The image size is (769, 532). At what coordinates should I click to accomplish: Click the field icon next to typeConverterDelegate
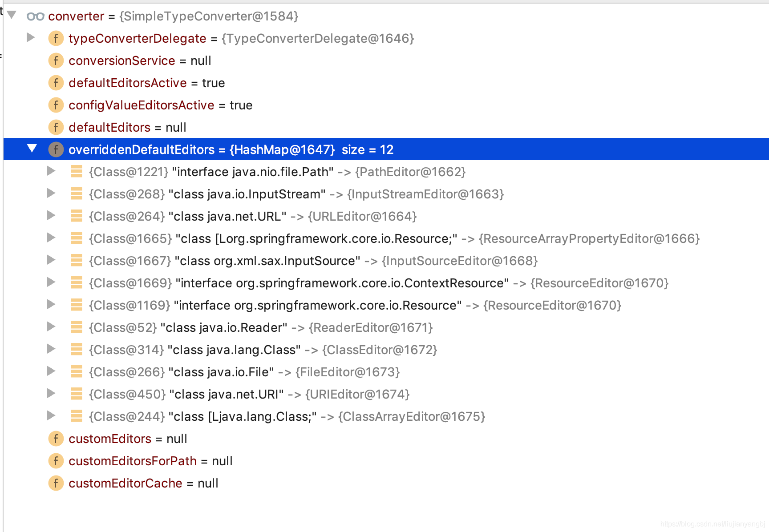[x=56, y=38]
